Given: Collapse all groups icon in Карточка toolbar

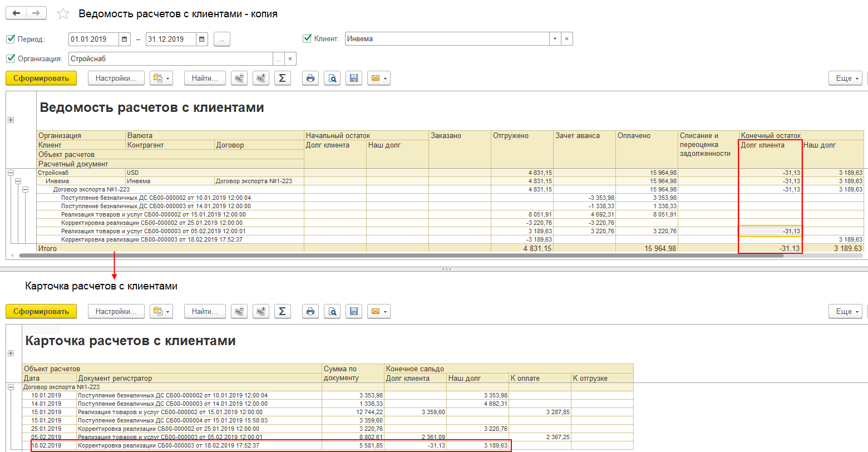Looking at the screenshot, I should (239, 312).
